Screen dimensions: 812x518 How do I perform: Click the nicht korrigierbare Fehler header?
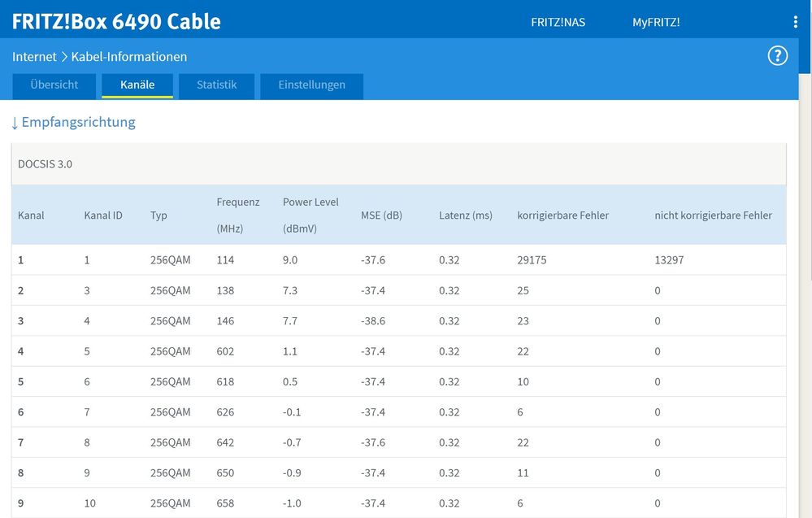point(713,215)
